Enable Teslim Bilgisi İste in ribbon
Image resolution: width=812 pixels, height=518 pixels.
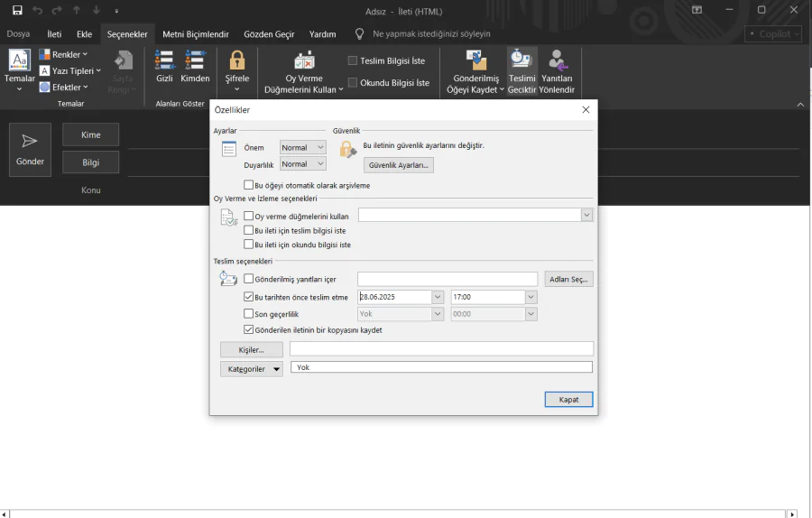pyautogui.click(x=387, y=60)
